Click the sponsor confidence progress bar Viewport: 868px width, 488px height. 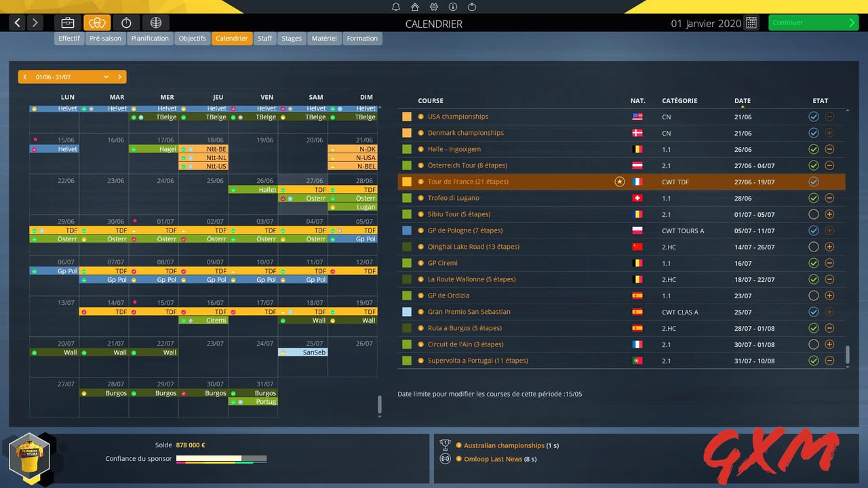pos(222,458)
